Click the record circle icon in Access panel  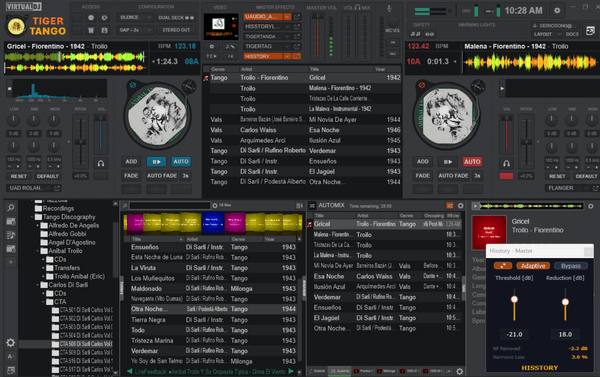tap(91, 18)
